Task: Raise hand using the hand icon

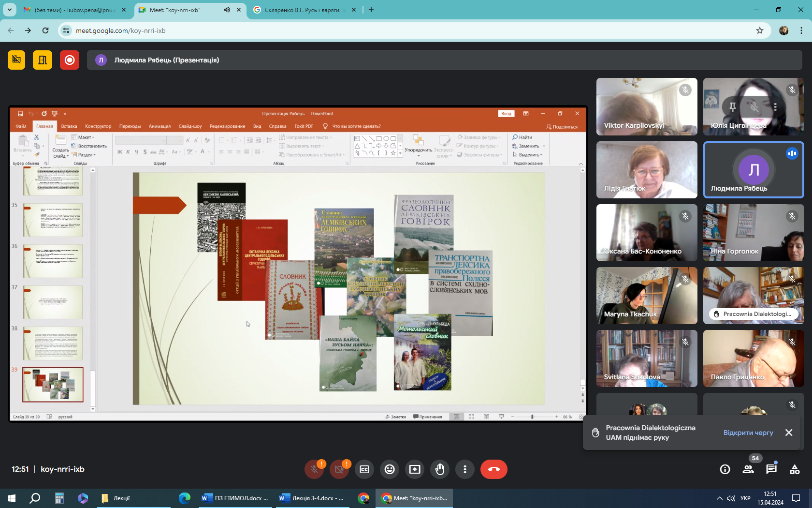Action: coord(440,469)
